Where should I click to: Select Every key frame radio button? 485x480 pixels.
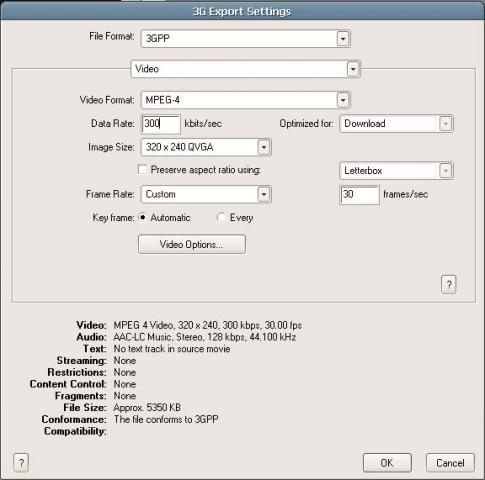221,218
